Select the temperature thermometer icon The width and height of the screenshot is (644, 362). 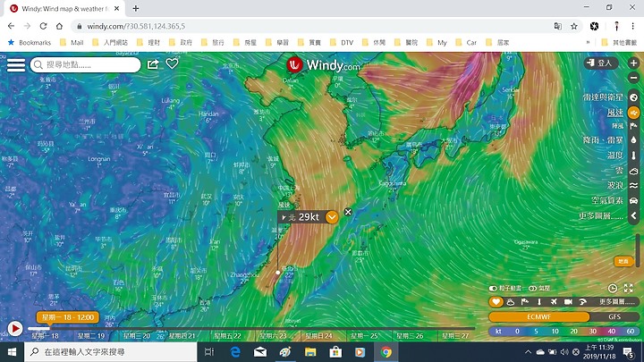(634, 156)
